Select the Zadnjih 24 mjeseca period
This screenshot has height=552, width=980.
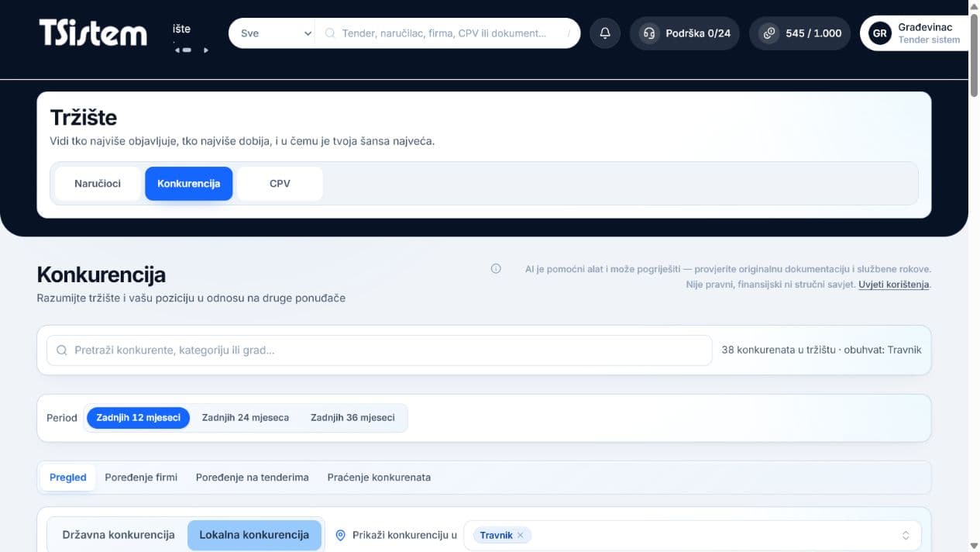click(x=246, y=417)
